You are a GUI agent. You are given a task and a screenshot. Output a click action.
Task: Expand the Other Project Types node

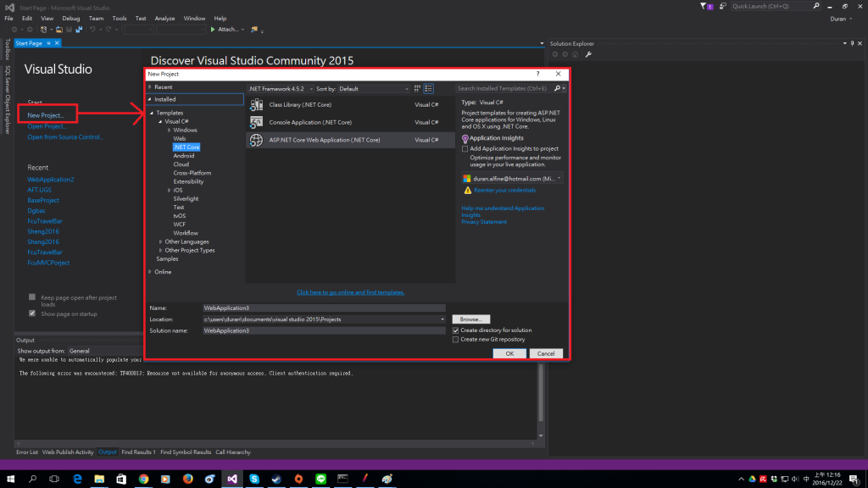161,250
